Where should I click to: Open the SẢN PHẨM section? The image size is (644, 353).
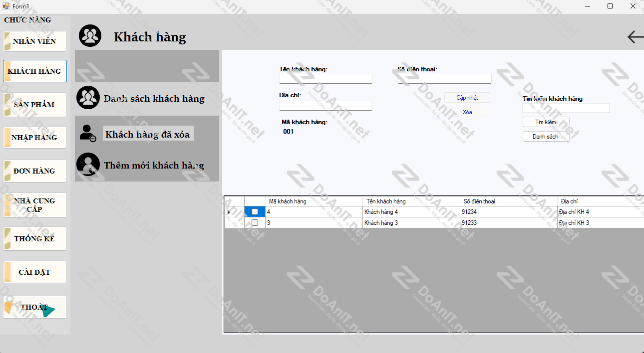pos(34,105)
